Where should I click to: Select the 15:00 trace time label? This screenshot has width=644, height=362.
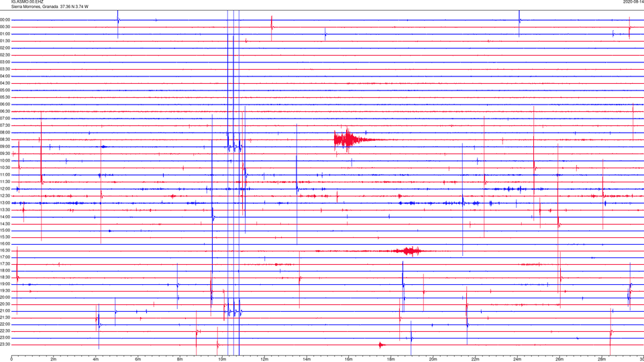pyautogui.click(x=5, y=231)
